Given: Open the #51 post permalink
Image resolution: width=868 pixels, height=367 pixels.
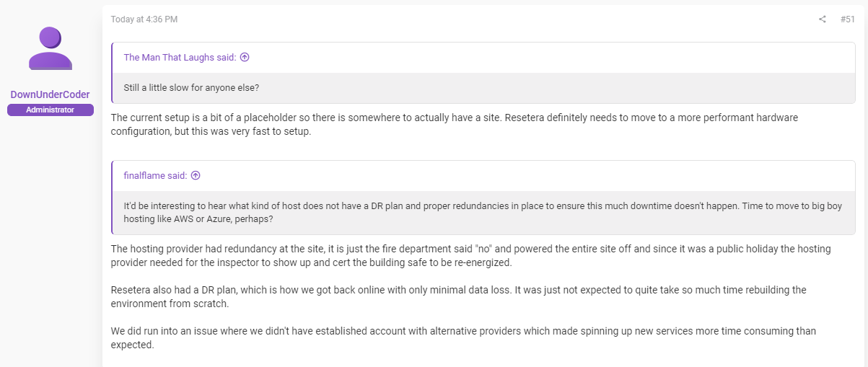Looking at the screenshot, I should (x=848, y=19).
